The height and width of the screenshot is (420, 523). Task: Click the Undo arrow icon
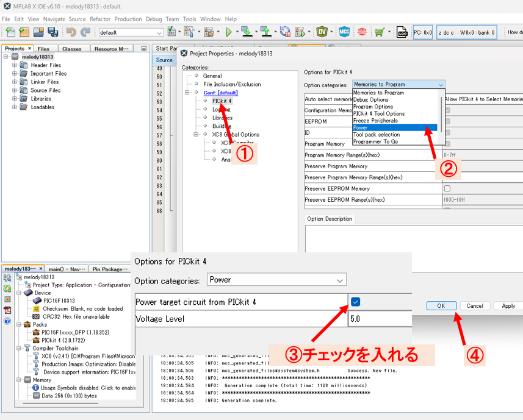pos(71,32)
